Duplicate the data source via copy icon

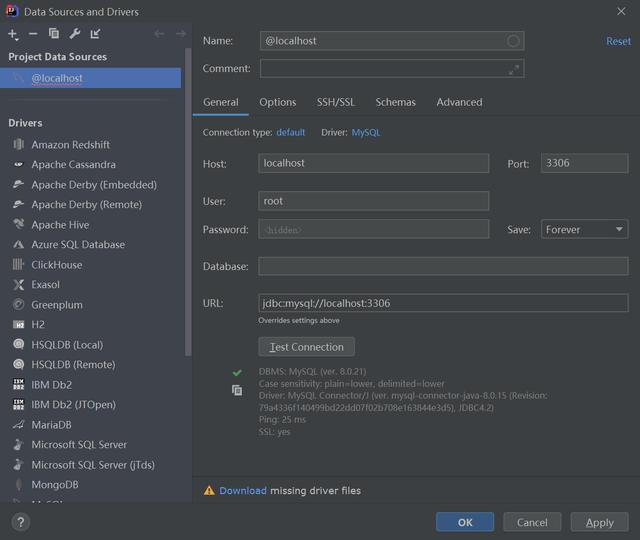[x=54, y=34]
